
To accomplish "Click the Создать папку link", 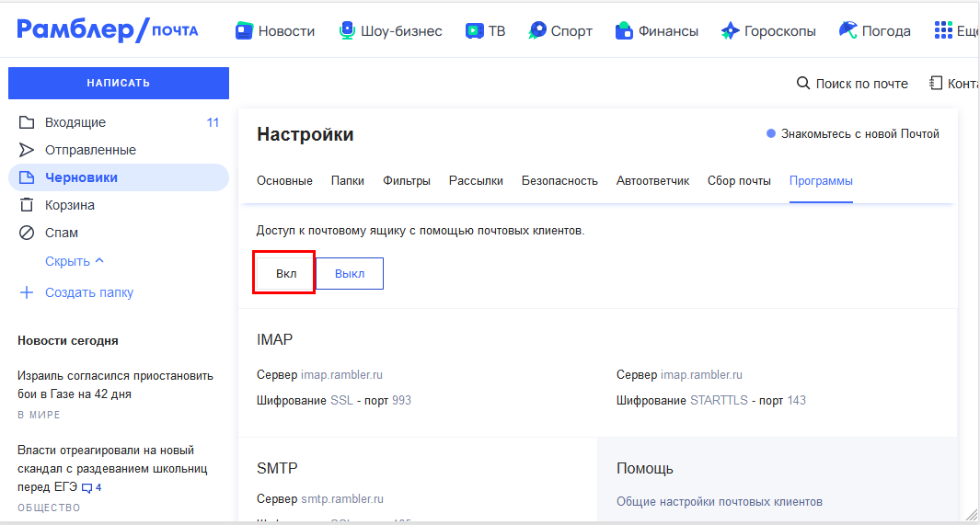I will [x=88, y=292].
